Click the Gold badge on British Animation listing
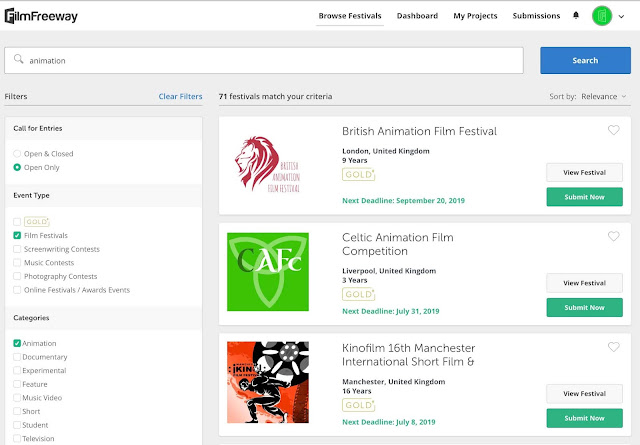Screen dimensions: 640x445 (357, 174)
